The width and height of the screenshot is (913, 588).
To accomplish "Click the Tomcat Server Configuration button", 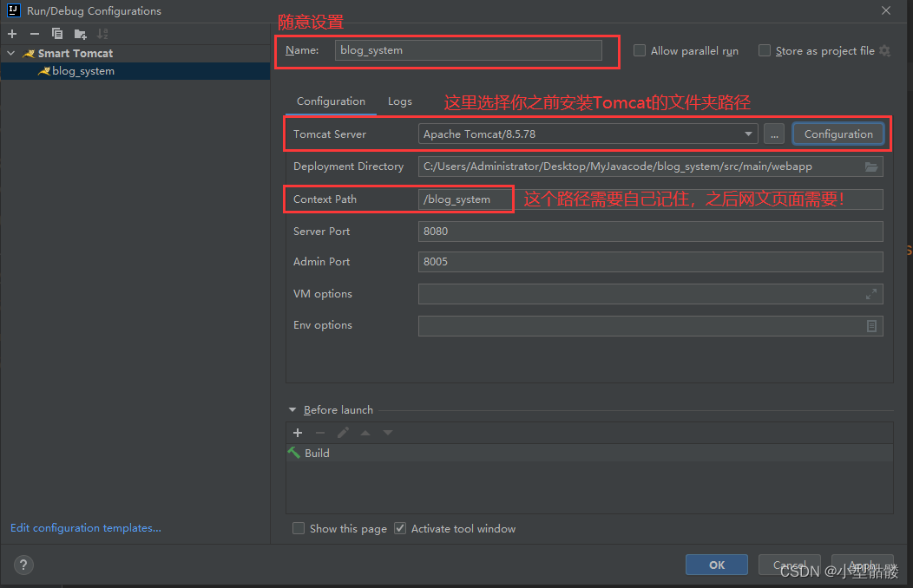I will (838, 134).
